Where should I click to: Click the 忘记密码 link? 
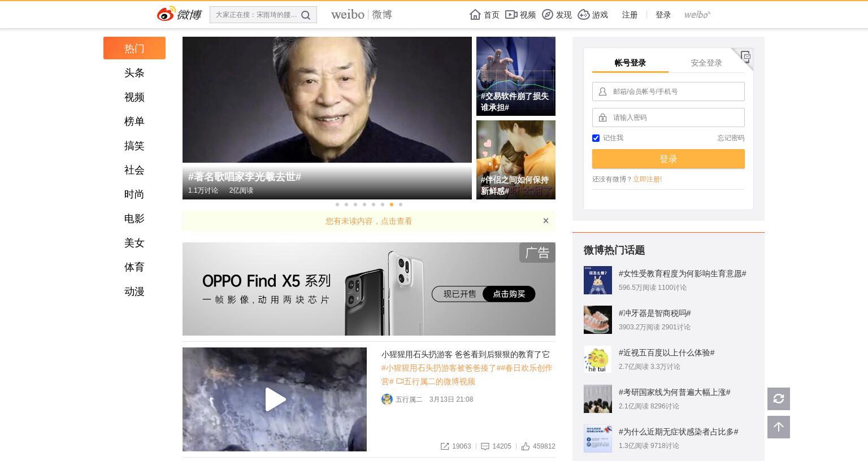pos(731,138)
